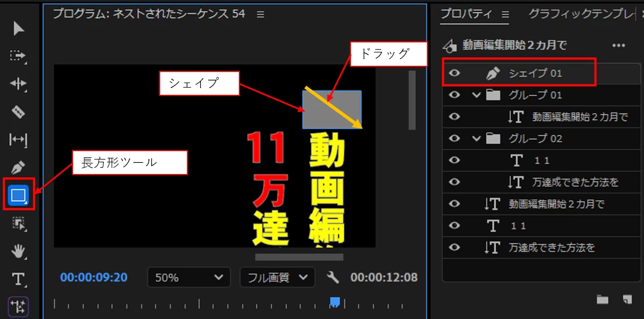644x319 pixels.
Task: Hide the シェイプ 01 layer
Action: (x=454, y=74)
